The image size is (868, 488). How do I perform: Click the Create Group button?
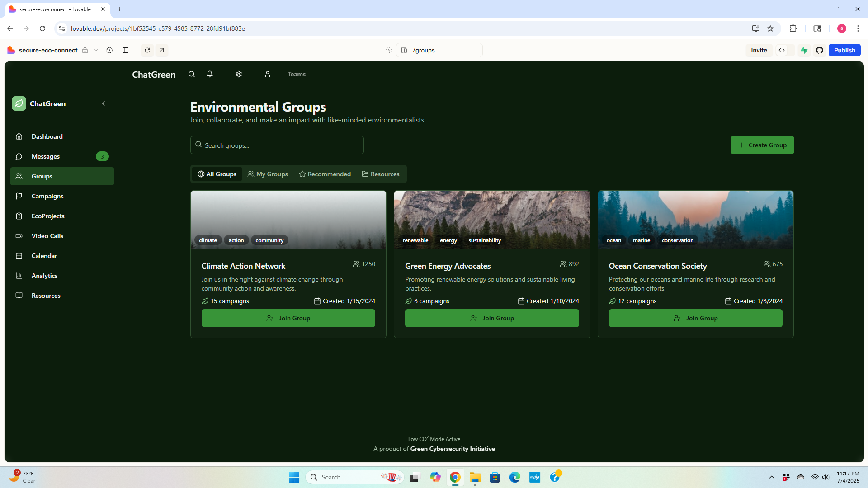pos(762,145)
